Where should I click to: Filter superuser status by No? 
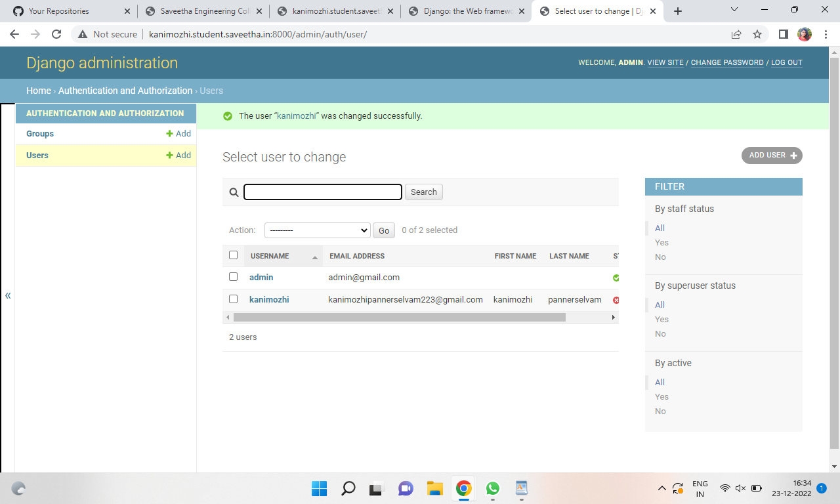[660, 334]
